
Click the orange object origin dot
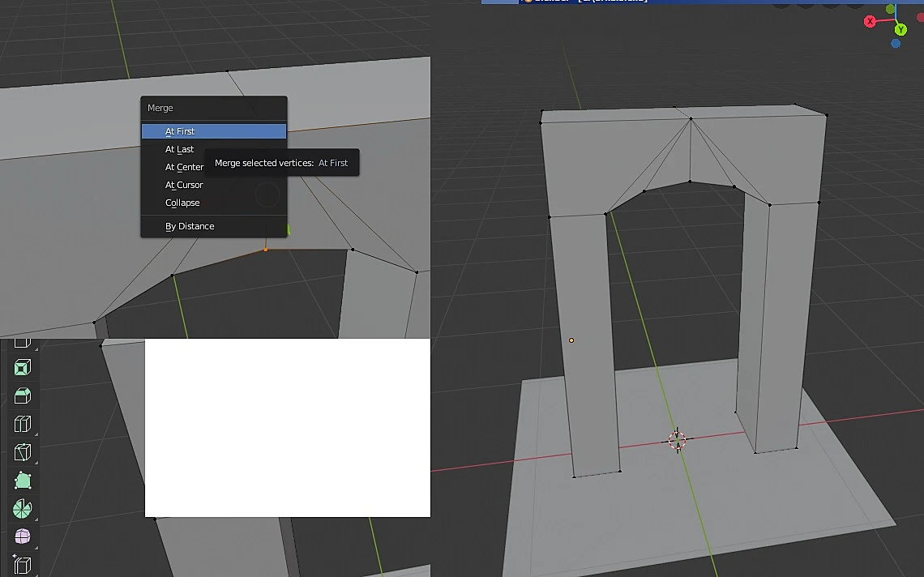571,340
